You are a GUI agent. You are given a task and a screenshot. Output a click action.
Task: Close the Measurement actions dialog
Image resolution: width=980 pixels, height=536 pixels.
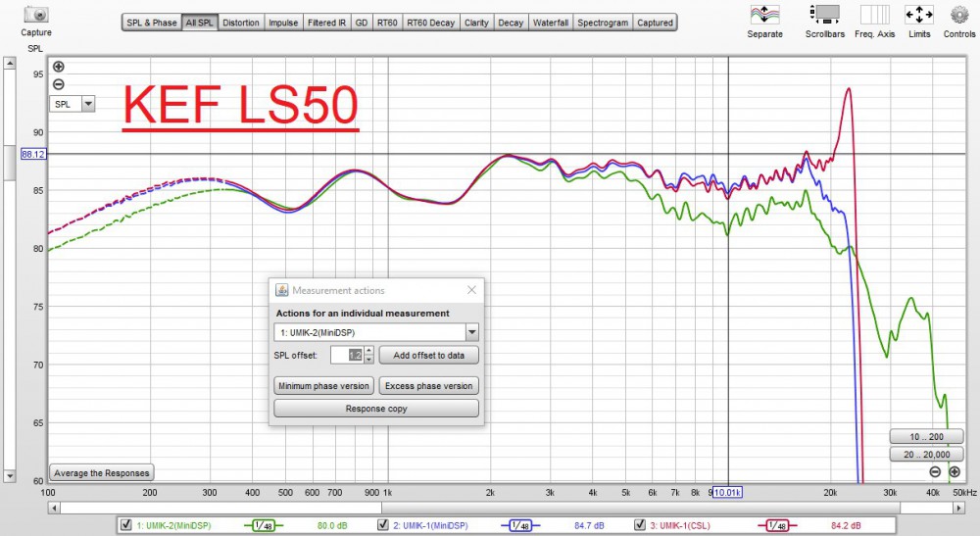pos(472,290)
